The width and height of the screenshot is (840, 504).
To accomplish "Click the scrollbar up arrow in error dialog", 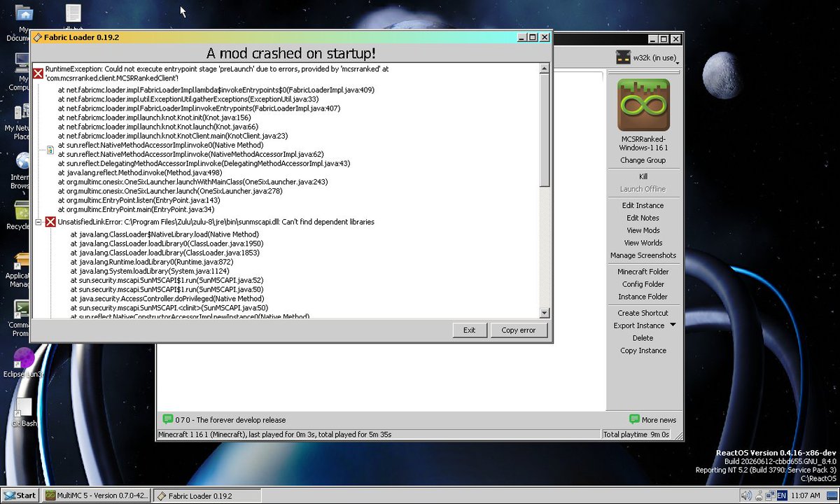I will tap(545, 69).
